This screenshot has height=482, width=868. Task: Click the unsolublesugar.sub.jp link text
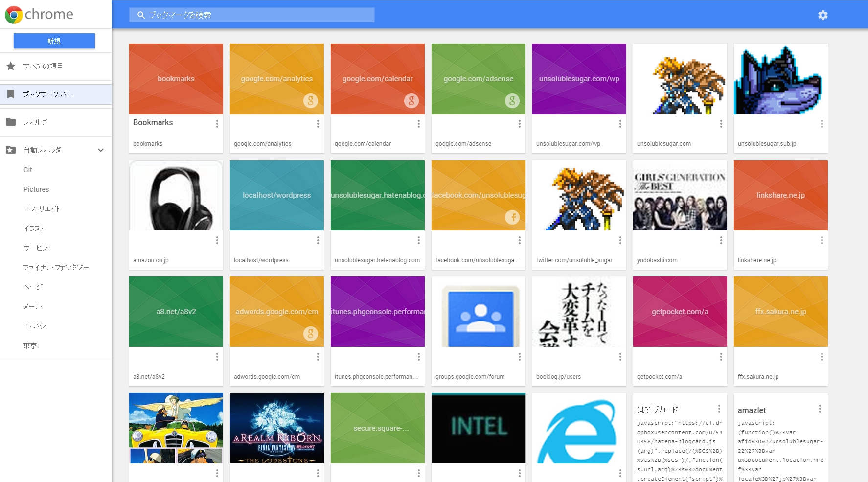[x=767, y=144]
